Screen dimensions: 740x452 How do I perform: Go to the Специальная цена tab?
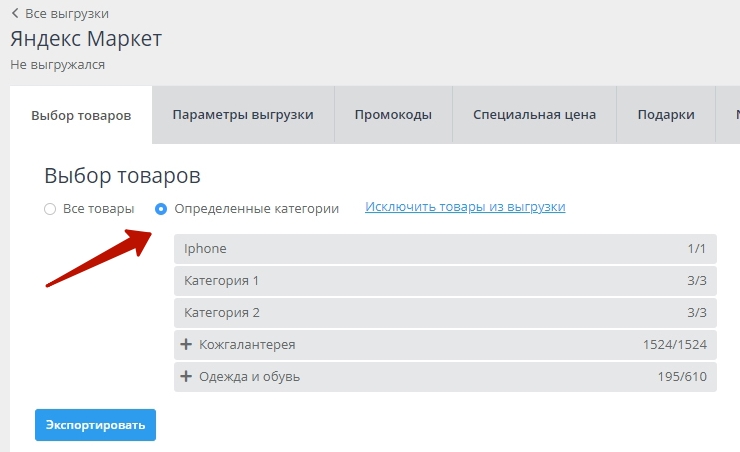tap(534, 115)
